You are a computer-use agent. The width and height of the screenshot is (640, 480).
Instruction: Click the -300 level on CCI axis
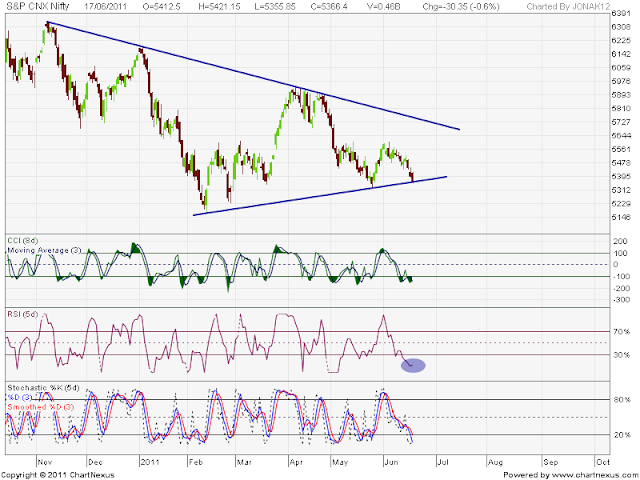pos(620,300)
